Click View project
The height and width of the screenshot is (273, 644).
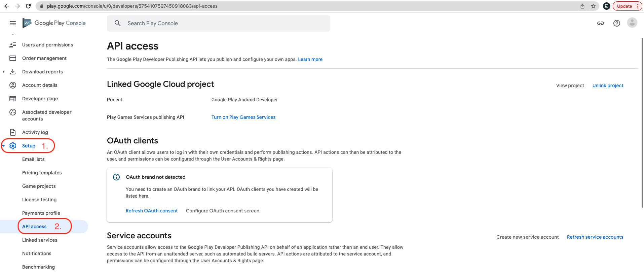(570, 86)
